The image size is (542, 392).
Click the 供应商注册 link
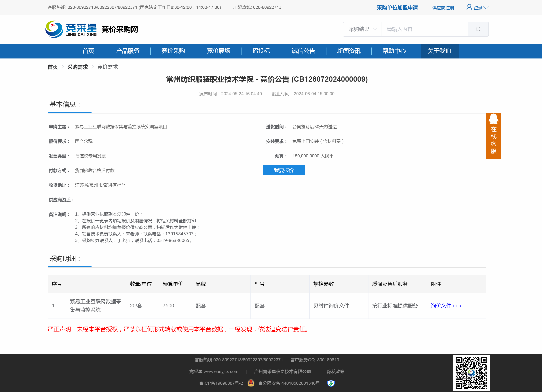(443, 8)
